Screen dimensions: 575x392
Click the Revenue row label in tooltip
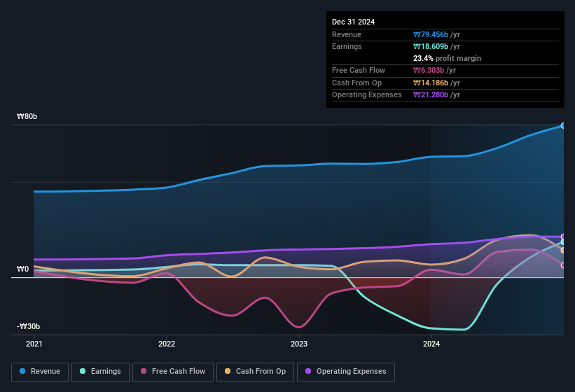347,34
